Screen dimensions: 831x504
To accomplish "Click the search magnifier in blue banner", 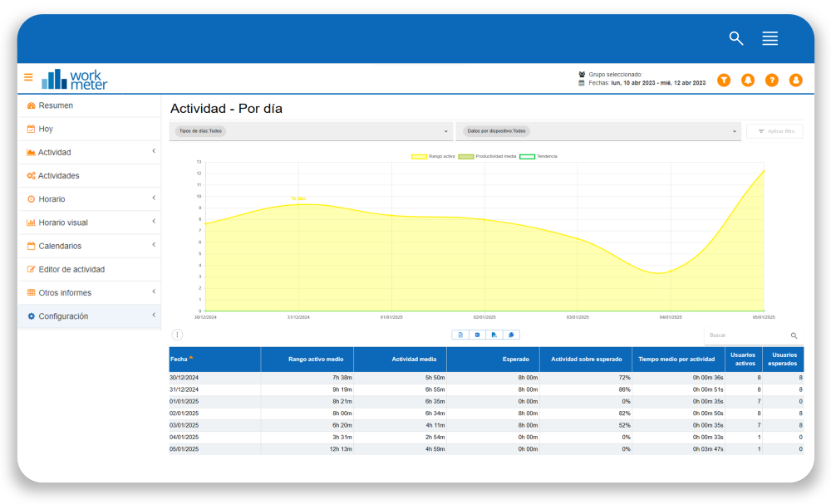I will [735, 38].
